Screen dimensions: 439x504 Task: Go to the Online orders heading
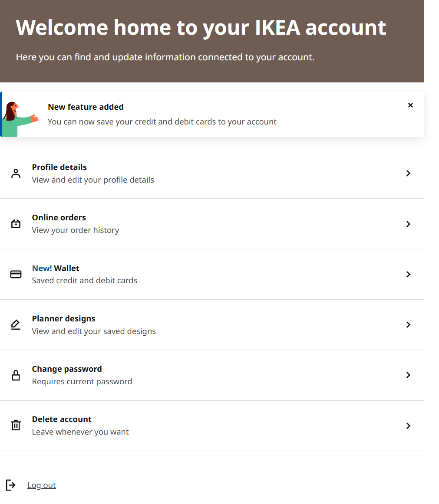click(x=59, y=218)
